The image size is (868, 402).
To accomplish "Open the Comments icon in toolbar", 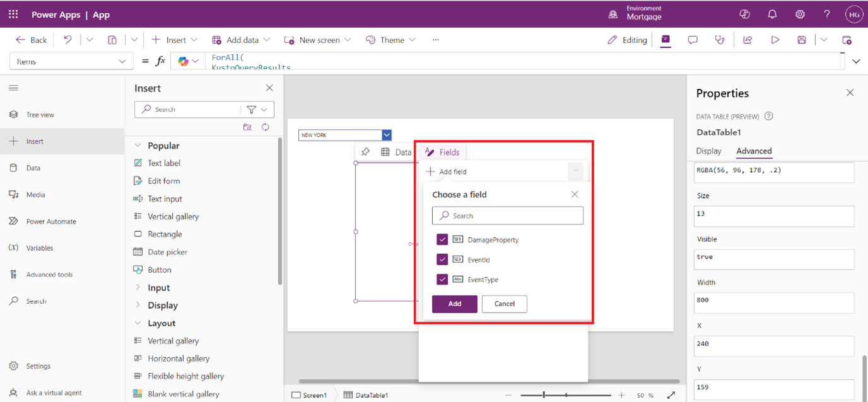I will pyautogui.click(x=693, y=40).
